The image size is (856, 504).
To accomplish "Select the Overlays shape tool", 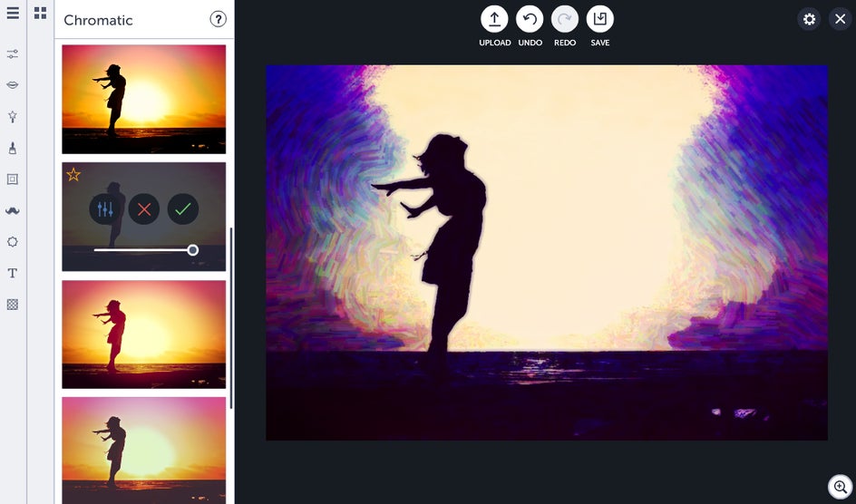I will click(x=13, y=242).
